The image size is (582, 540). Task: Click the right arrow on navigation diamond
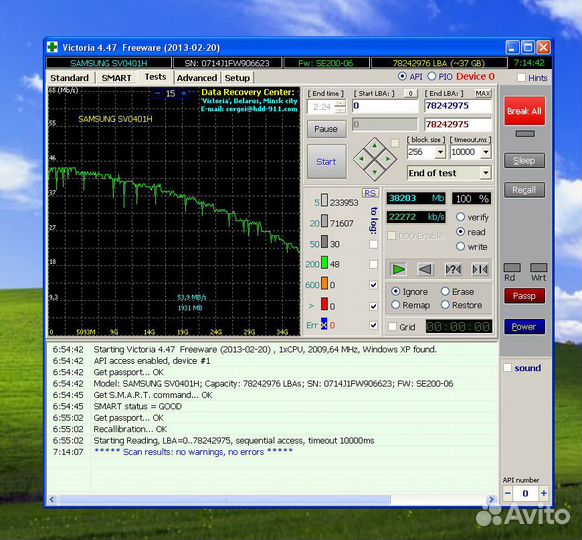click(x=388, y=159)
